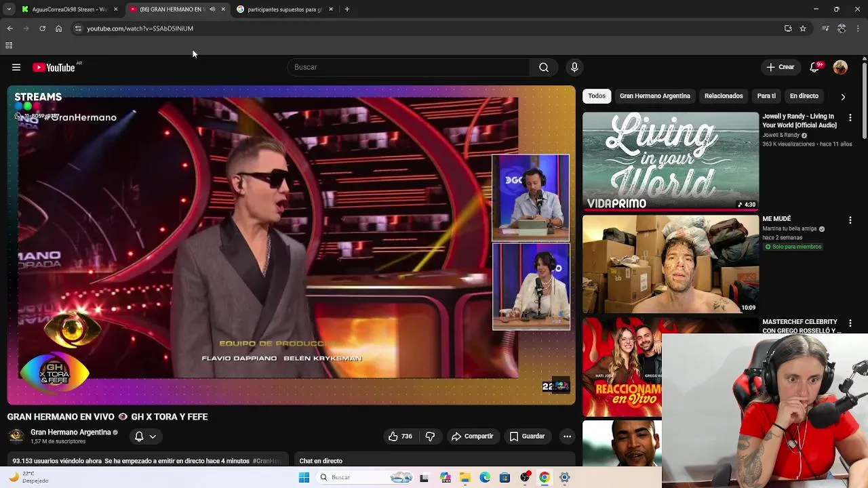
Task: Dislike the video with the thumbs-down button
Action: tap(430, 436)
